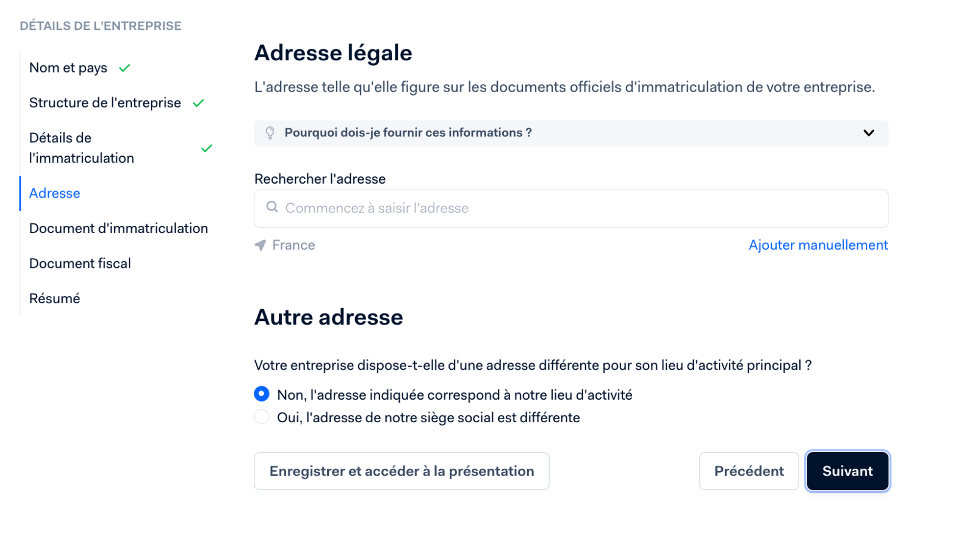Select 'Oui, l'adresse de notre siège' radio option
Screen dimensions: 980x556
pyautogui.click(x=262, y=417)
